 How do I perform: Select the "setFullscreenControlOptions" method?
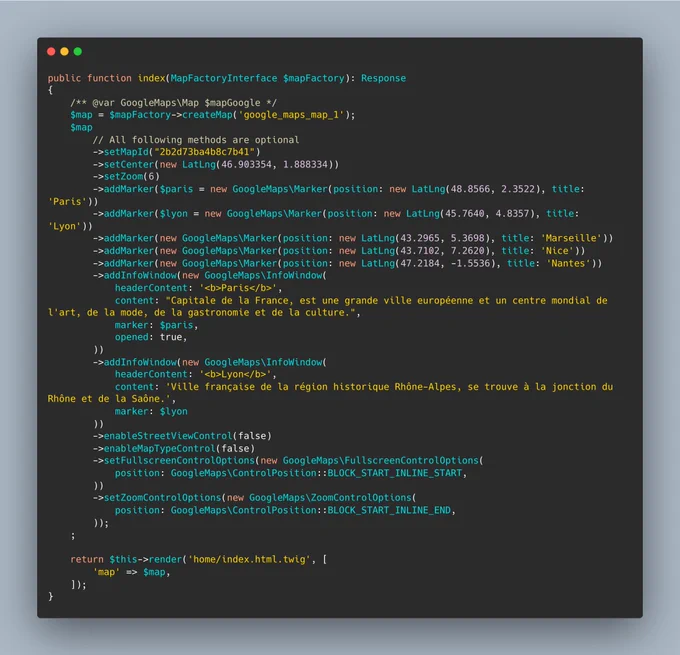(x=179, y=461)
